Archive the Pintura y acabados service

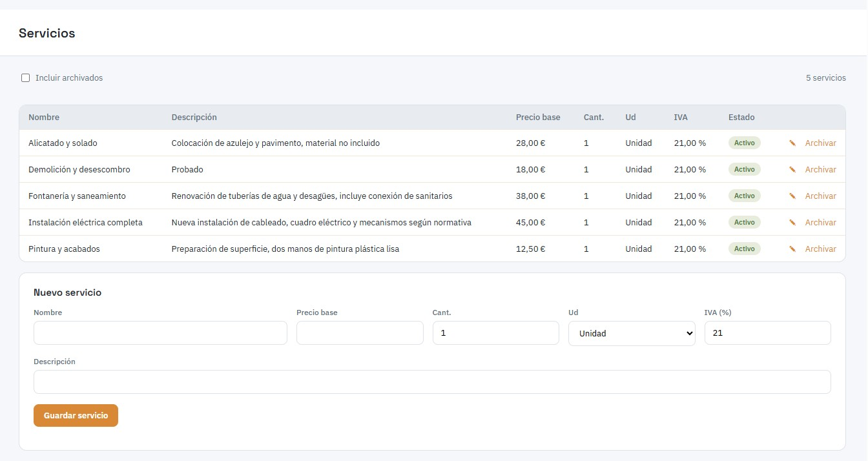(820, 249)
